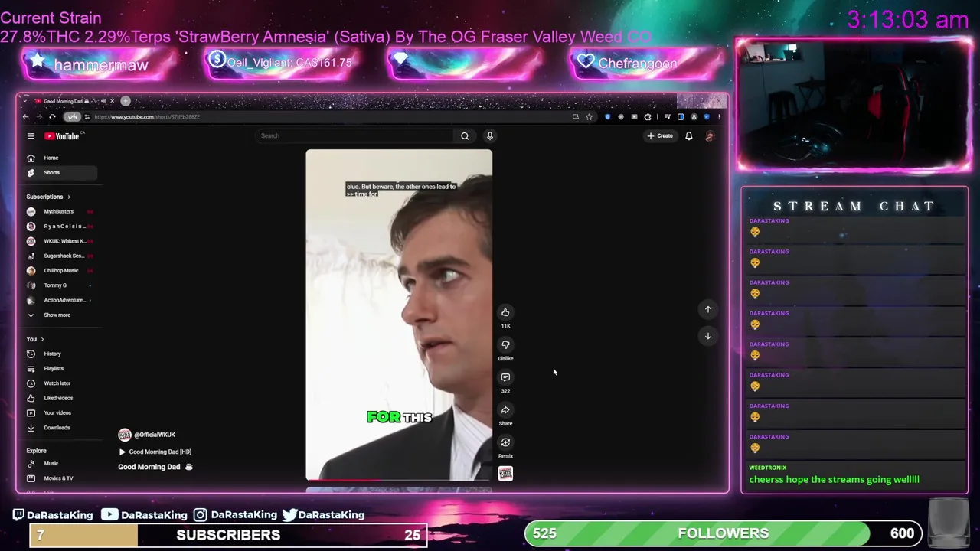Click the YouTube search field
The height and width of the screenshot is (551, 980).
point(356,136)
